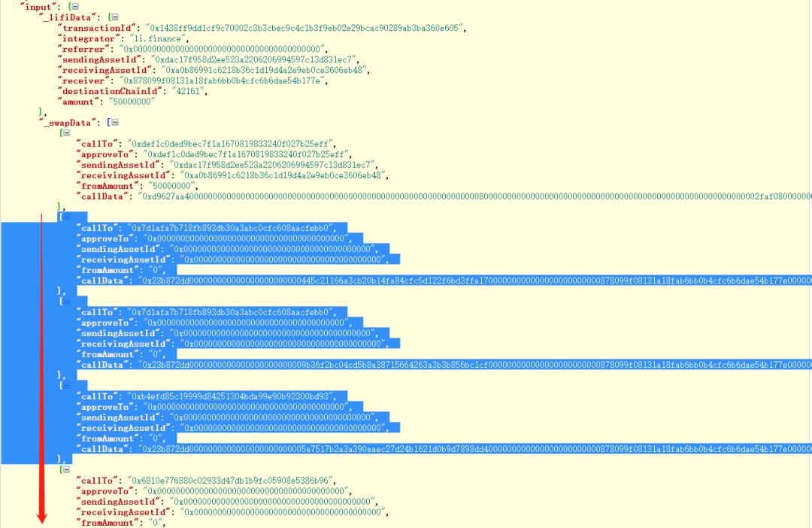Click the "receiver" key
This screenshot has width=812, height=528.
click(x=86, y=80)
